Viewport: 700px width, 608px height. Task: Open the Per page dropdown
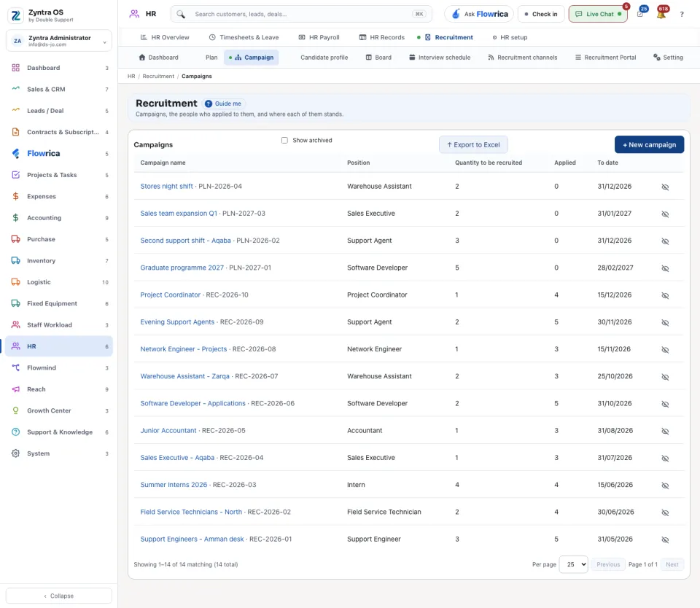574,565
